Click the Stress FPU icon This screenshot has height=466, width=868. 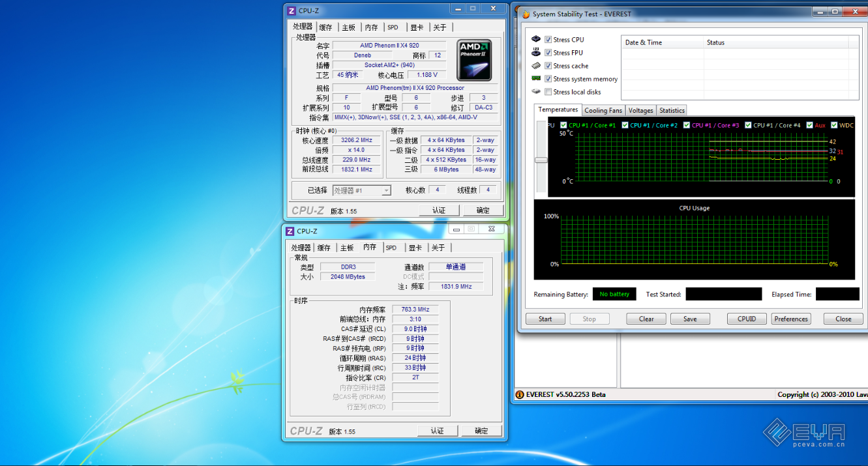(536, 52)
